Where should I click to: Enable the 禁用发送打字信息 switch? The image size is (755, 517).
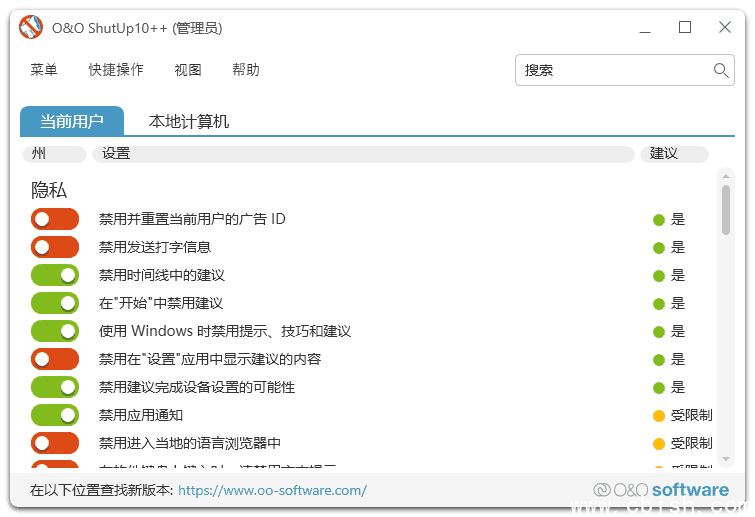(x=55, y=247)
